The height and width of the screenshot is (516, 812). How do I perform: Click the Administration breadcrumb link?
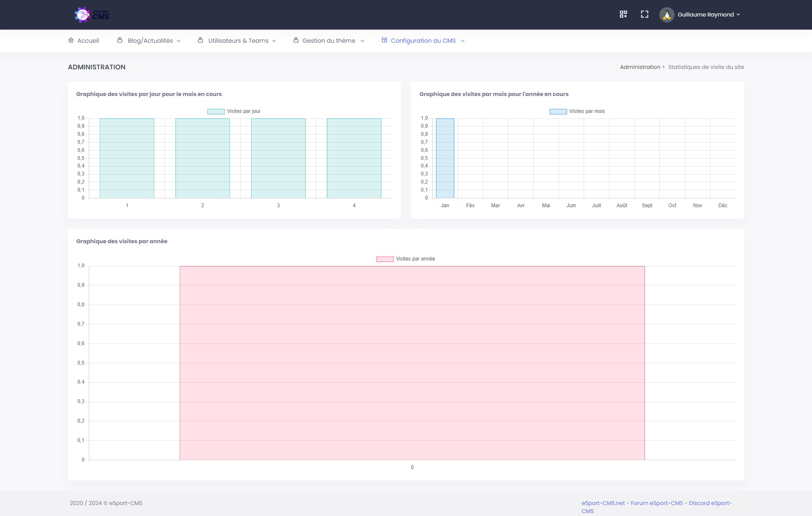pyautogui.click(x=640, y=67)
